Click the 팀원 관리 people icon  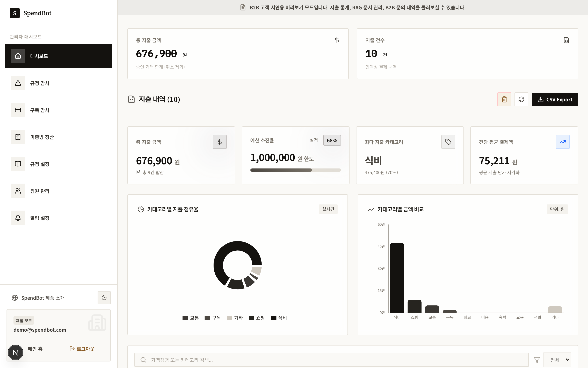18,191
